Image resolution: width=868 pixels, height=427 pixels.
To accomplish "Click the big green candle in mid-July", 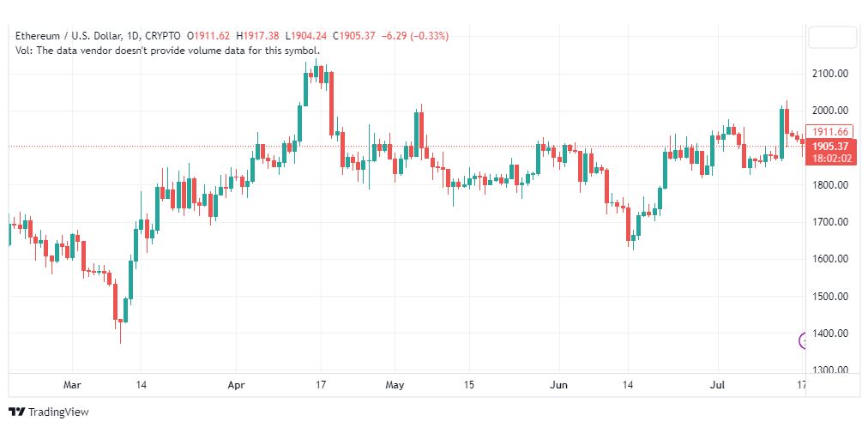I will pyautogui.click(x=781, y=133).
